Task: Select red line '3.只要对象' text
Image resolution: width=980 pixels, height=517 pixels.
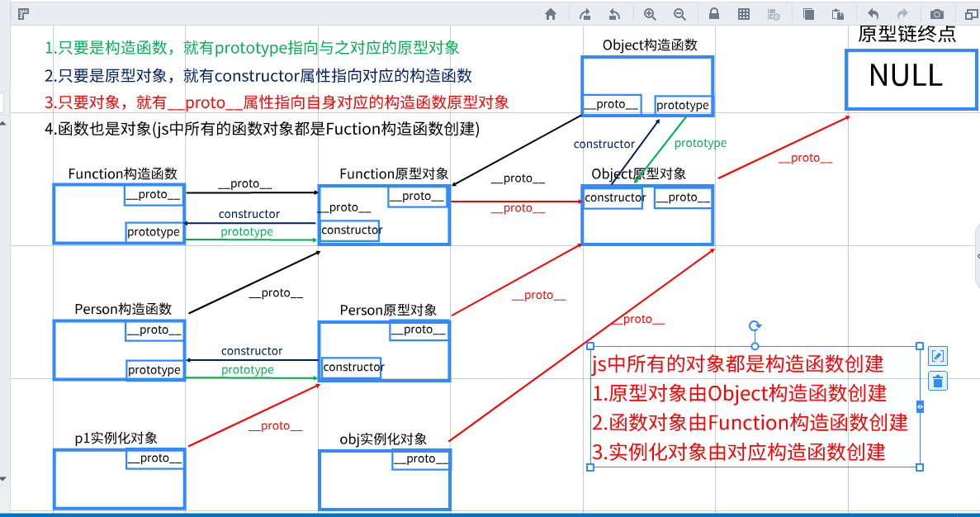Action: (277, 102)
